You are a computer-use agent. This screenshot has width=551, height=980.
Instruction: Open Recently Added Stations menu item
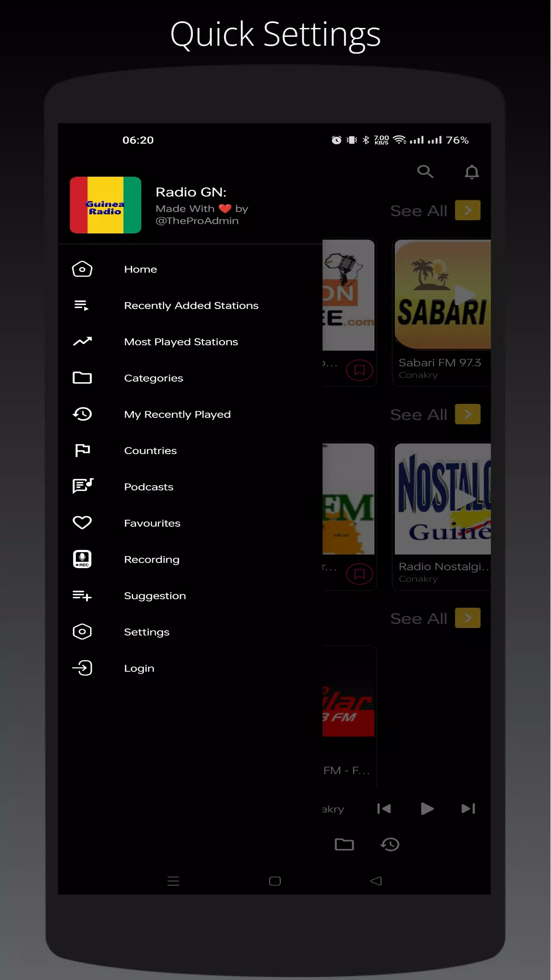click(191, 305)
